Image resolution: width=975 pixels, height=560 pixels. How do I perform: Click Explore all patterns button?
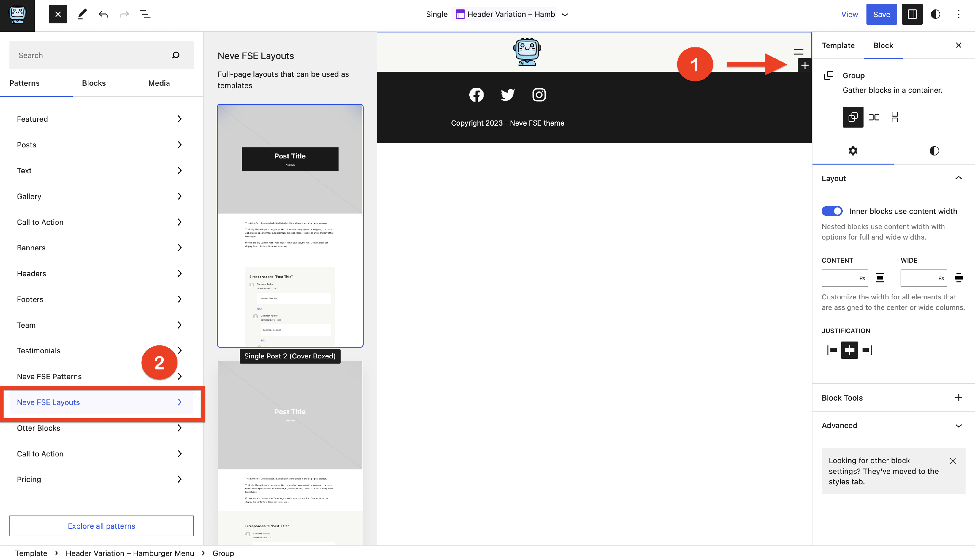coord(101,526)
